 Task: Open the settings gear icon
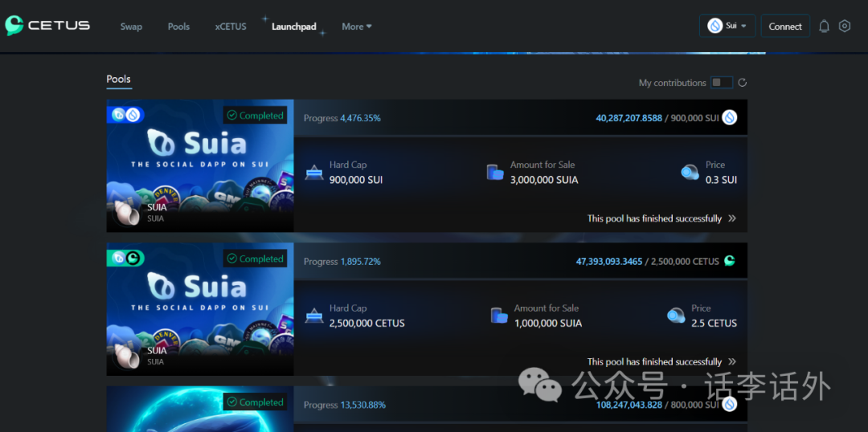coord(844,26)
